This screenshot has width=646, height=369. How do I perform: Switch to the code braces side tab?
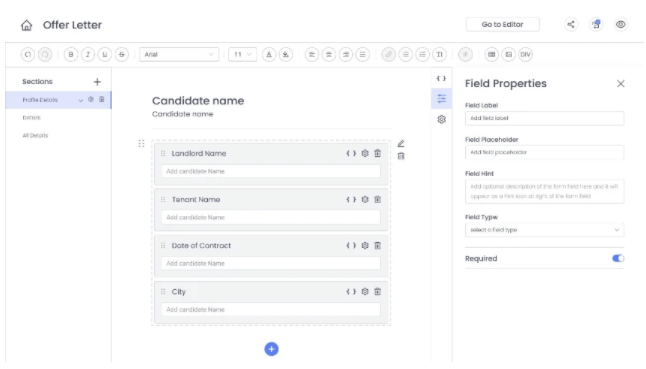pyautogui.click(x=441, y=78)
